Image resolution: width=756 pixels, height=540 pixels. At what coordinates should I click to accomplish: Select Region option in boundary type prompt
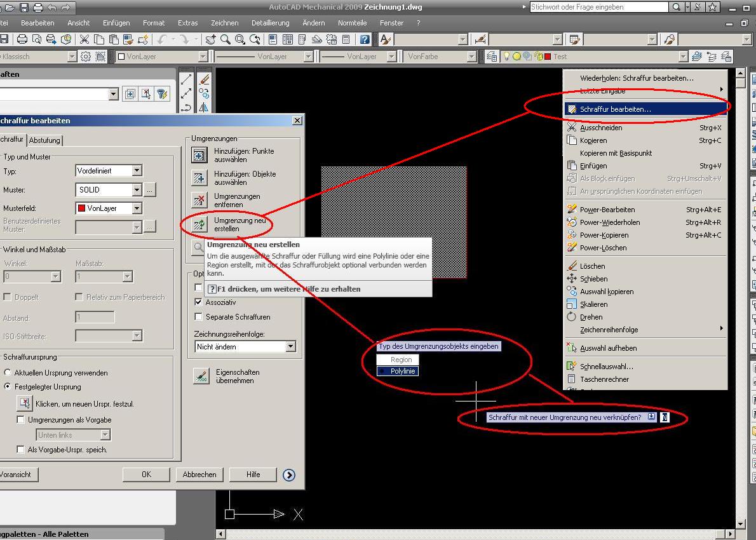(x=398, y=360)
